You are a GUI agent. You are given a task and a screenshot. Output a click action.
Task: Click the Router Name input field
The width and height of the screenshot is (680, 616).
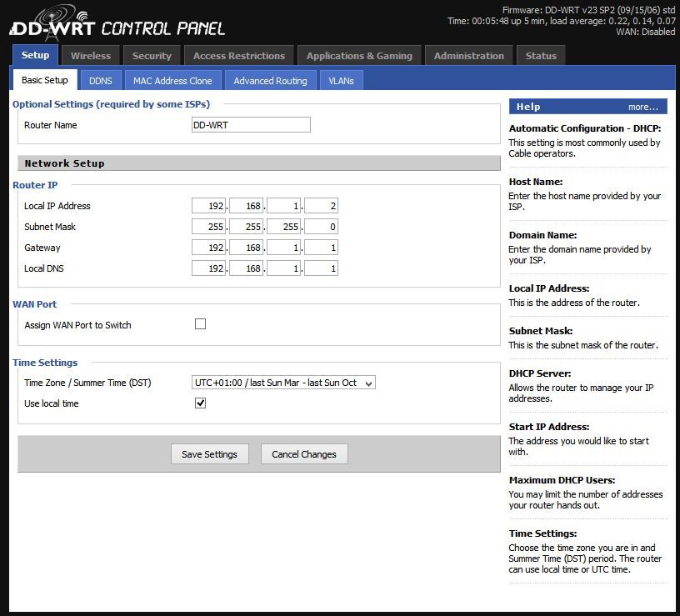tap(251, 125)
